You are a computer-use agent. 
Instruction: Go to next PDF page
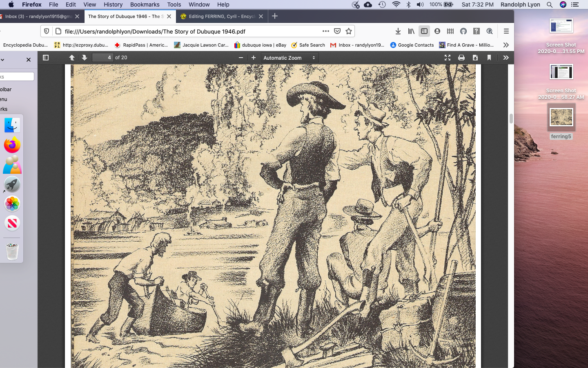(85, 58)
